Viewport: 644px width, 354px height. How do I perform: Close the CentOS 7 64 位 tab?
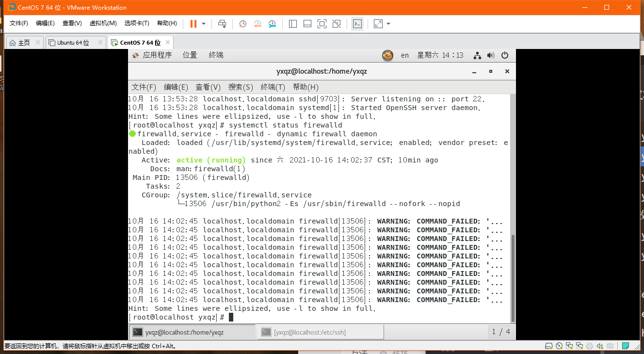pos(167,43)
